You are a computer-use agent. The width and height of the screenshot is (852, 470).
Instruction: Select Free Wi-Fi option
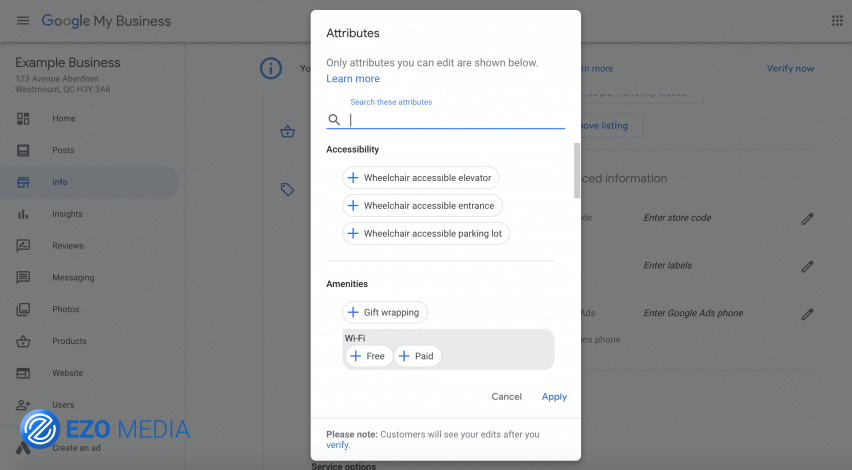(368, 356)
